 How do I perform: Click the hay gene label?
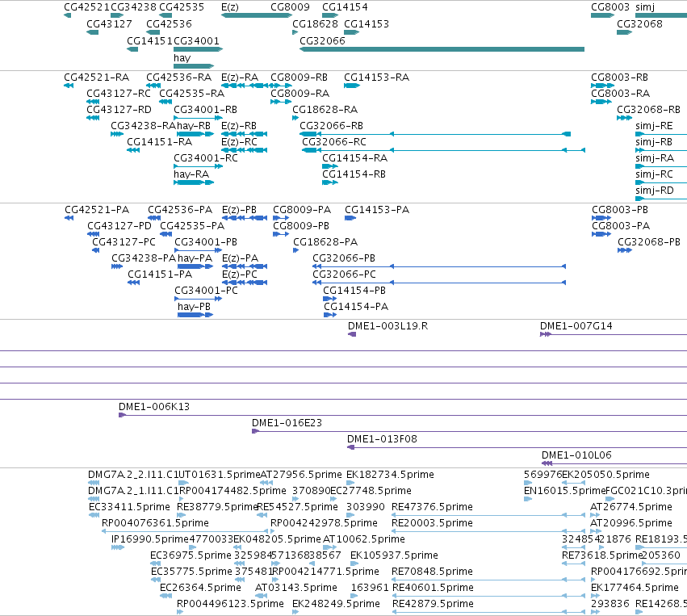[182, 58]
